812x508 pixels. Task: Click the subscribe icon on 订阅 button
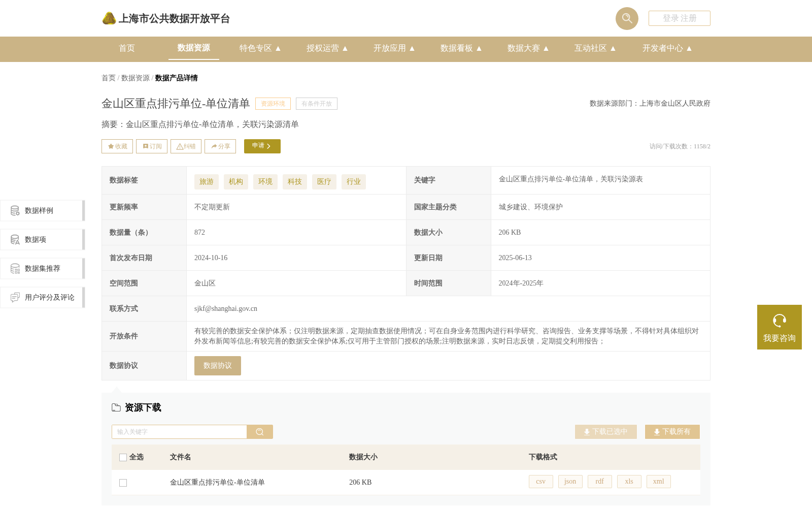(146, 146)
